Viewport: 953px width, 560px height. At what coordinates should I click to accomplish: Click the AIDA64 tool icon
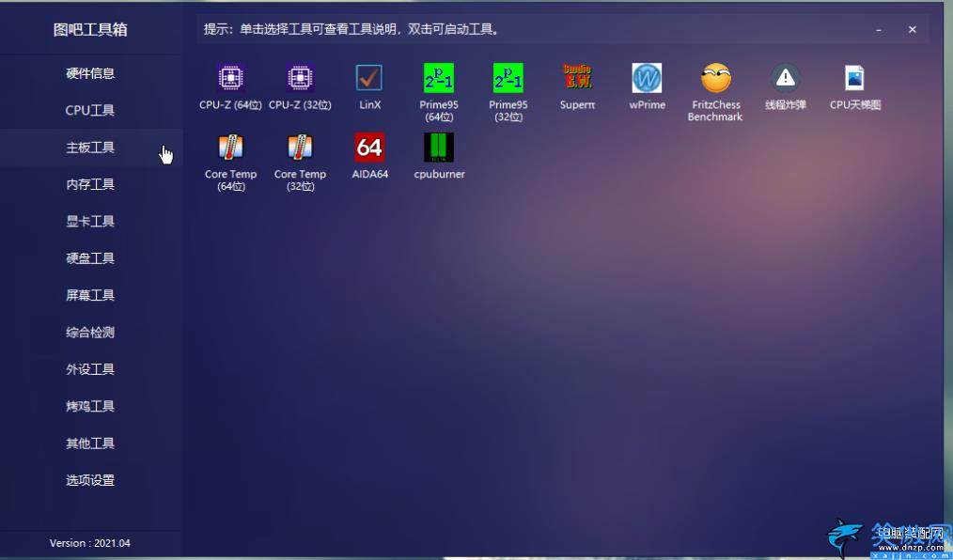(369, 147)
